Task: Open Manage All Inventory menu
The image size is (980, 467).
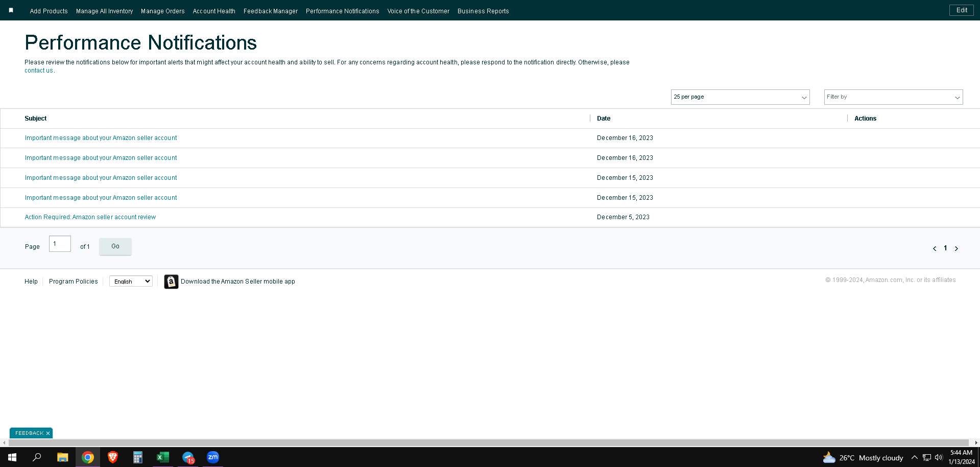Action: (104, 11)
